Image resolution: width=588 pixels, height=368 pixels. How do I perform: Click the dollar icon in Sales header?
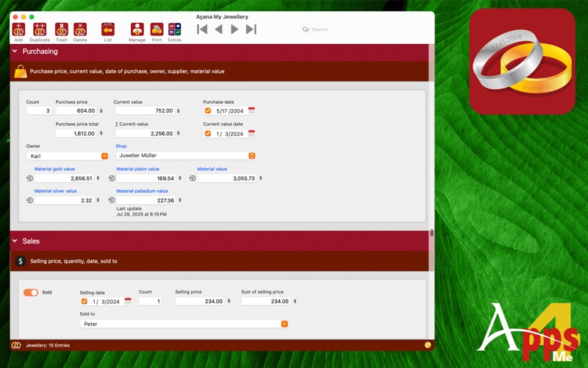click(x=21, y=261)
